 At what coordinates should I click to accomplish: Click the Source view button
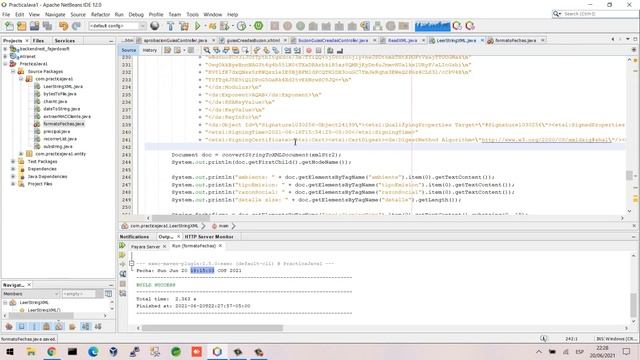(x=129, y=50)
